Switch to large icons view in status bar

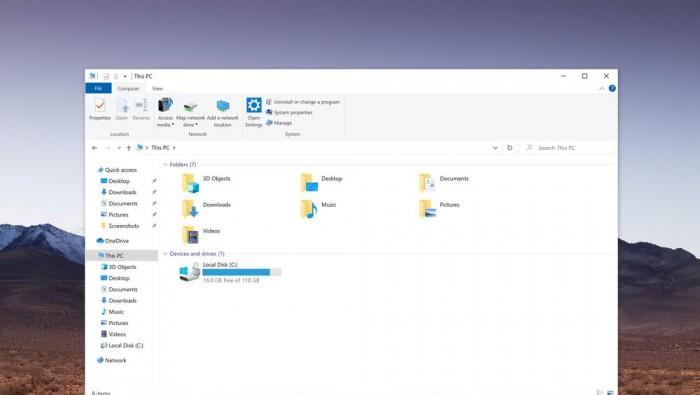[610, 392]
